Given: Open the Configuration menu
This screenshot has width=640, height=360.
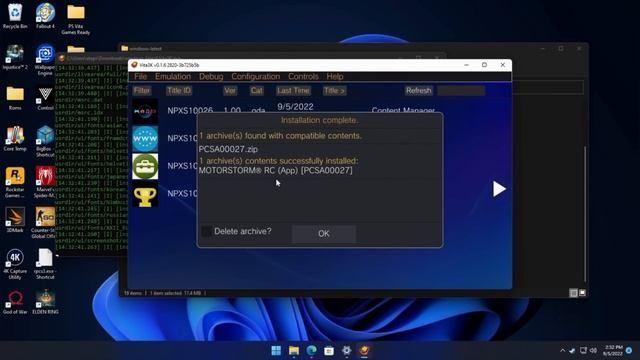Looking at the screenshot, I should tap(256, 77).
